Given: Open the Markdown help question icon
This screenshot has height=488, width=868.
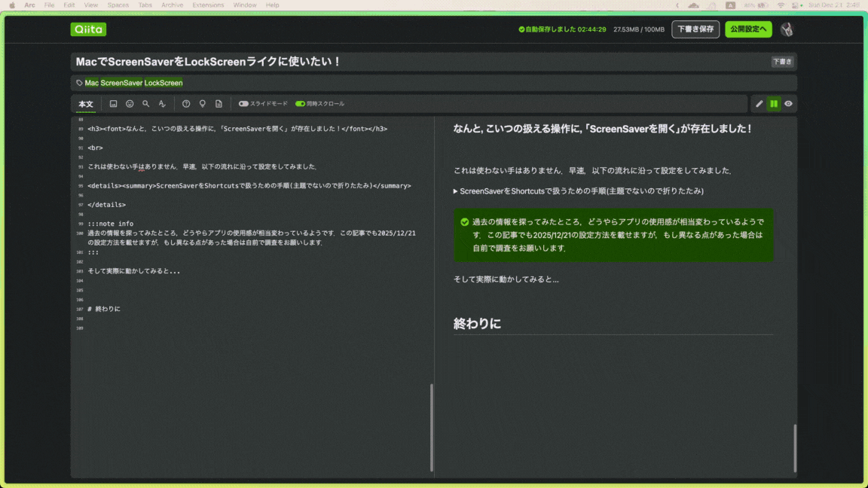Looking at the screenshot, I should pyautogui.click(x=186, y=103).
